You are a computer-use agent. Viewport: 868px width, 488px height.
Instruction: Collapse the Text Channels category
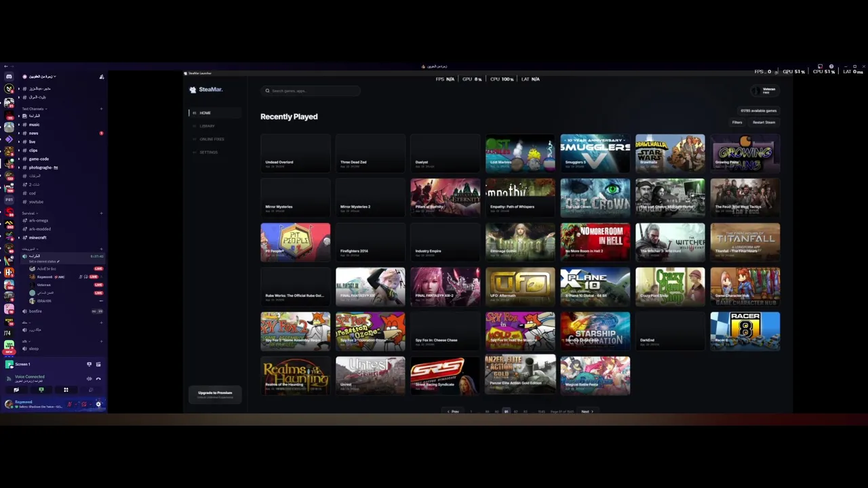pyautogui.click(x=35, y=108)
